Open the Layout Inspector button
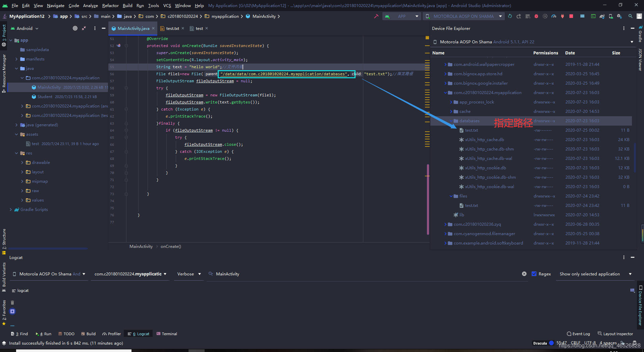 tap(615, 334)
